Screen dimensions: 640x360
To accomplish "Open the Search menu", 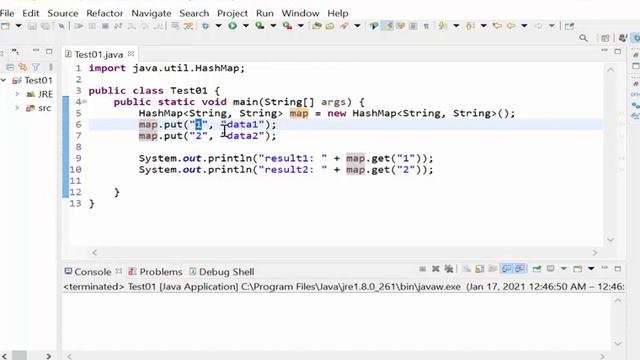I will coord(194,13).
